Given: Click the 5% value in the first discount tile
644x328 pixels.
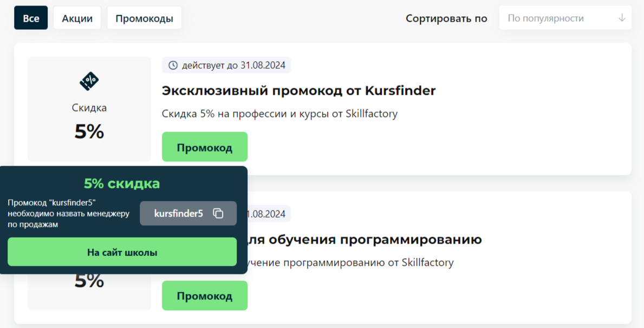Looking at the screenshot, I should [89, 132].
